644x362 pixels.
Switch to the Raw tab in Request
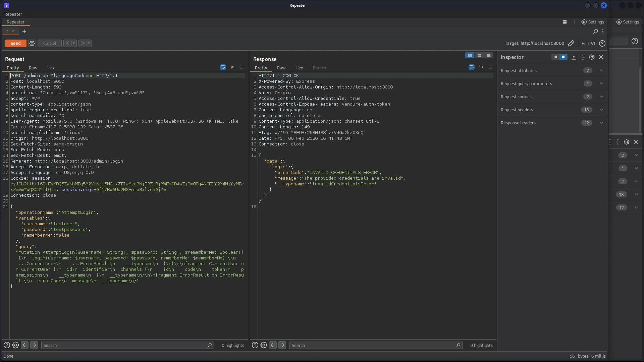pos(33,68)
